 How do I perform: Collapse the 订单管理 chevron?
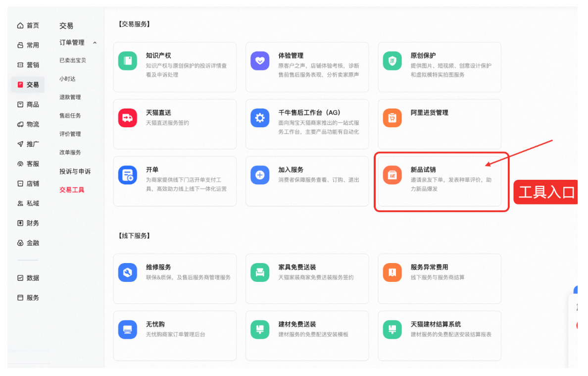click(95, 43)
